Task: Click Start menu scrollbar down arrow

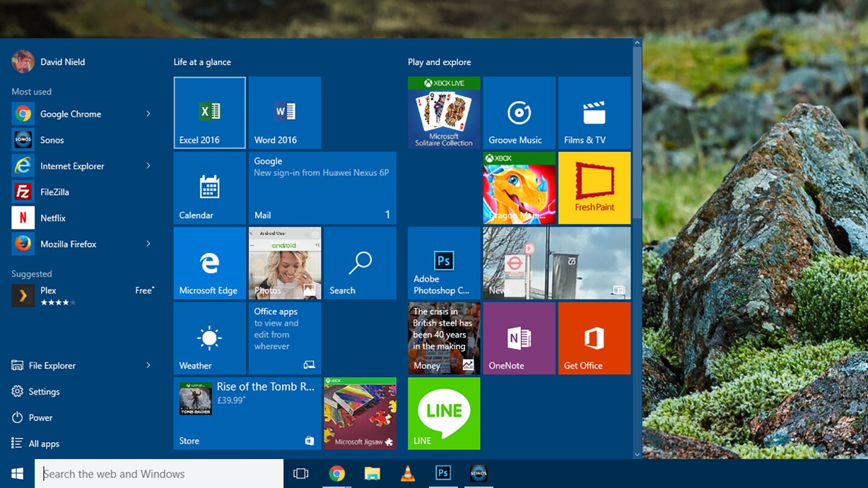Action: [x=637, y=454]
